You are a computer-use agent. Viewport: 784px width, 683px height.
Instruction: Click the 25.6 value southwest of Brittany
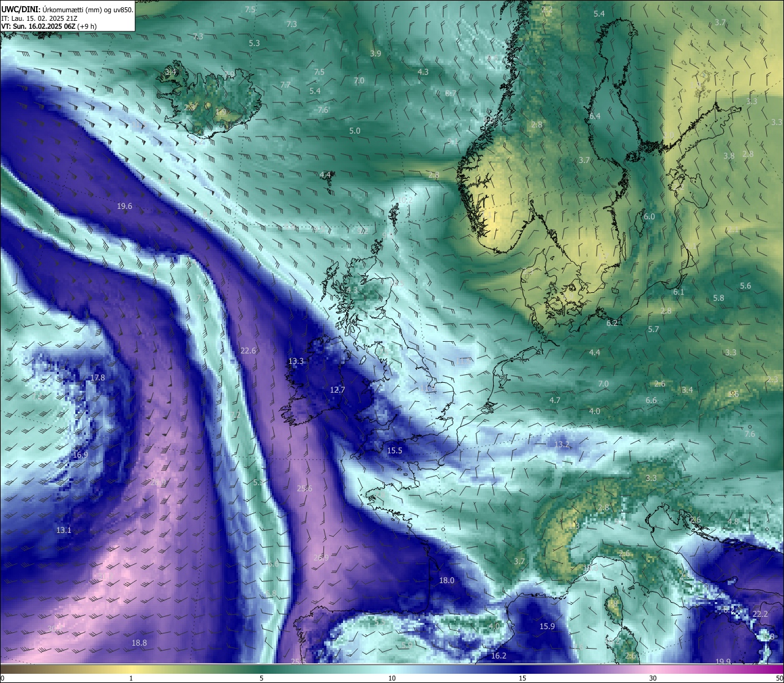pos(304,488)
